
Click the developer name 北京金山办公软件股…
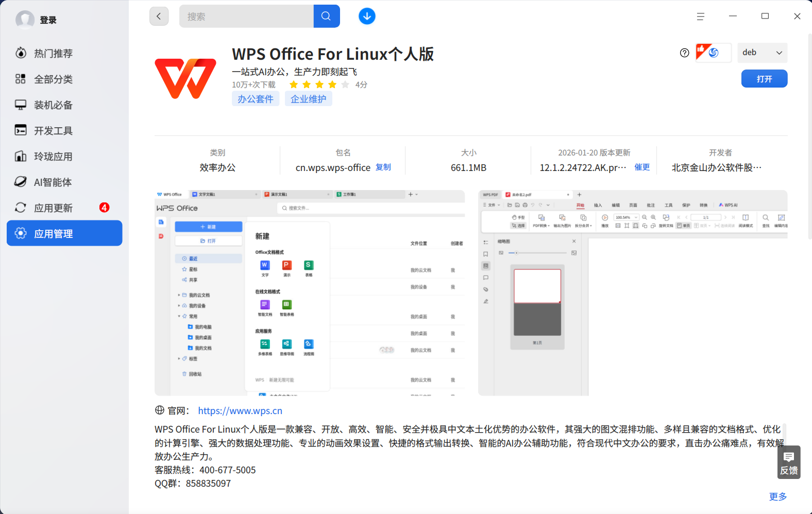point(716,167)
